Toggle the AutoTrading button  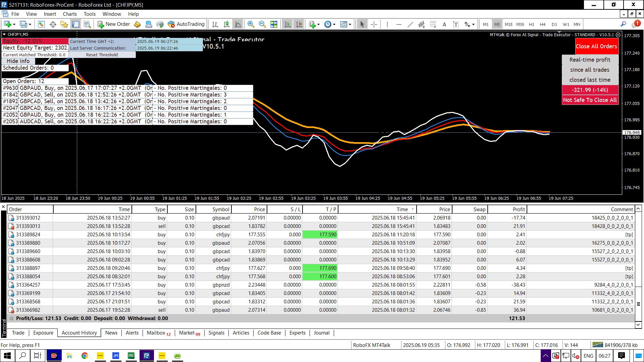[186, 24]
